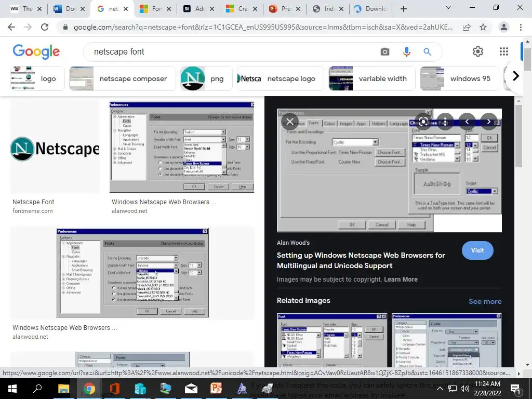The width and height of the screenshot is (532, 399).
Task: Open the related 'Font' dialog image
Action: tap(332, 340)
